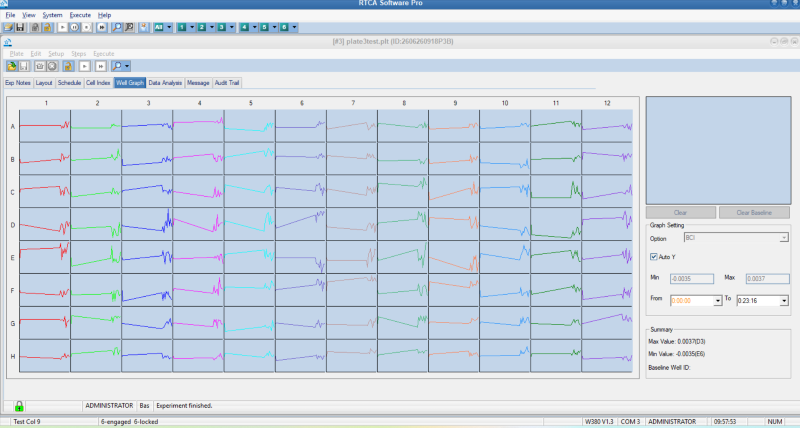Click the plate window icon beside the title
The image size is (800, 428).
click(x=8, y=42)
